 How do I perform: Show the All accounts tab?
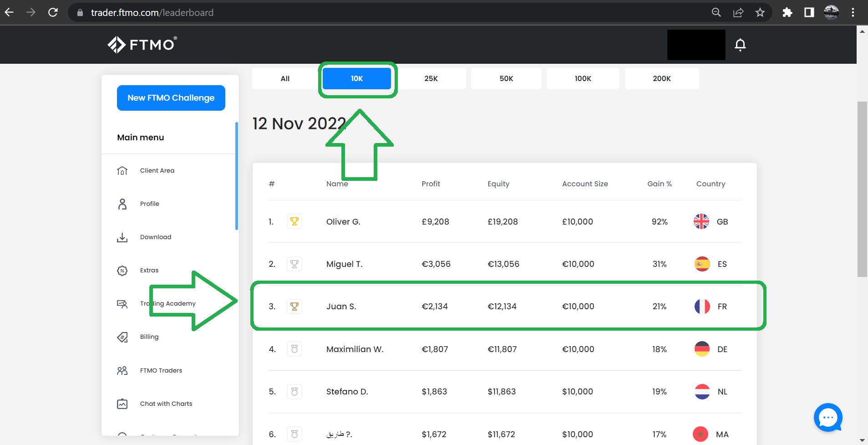point(285,79)
